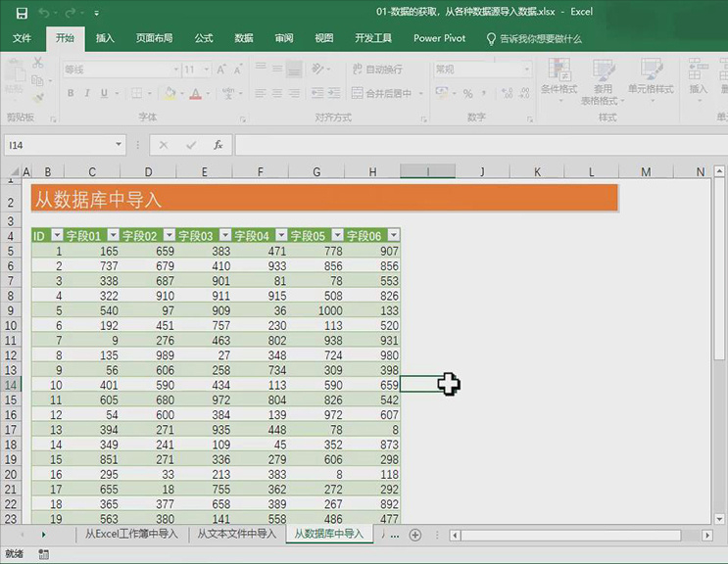Open Customize Quick Access Toolbar arrow
The width and height of the screenshot is (728, 564).
97,14
